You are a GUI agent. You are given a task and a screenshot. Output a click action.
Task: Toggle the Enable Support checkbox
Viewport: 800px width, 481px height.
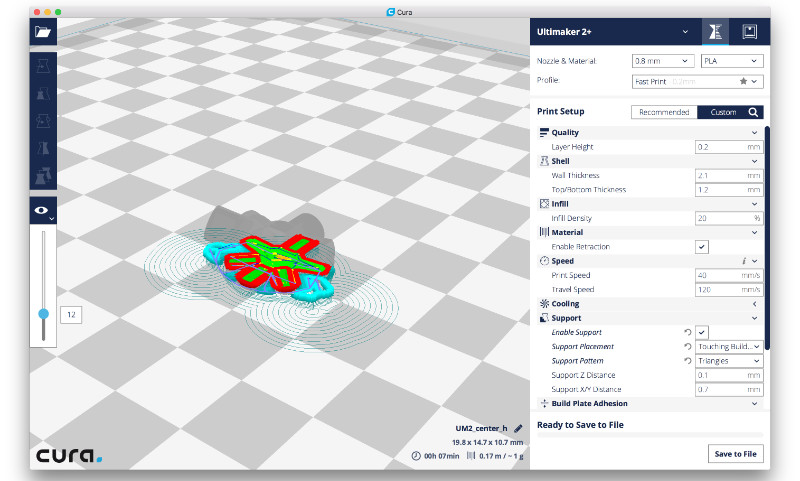click(702, 333)
